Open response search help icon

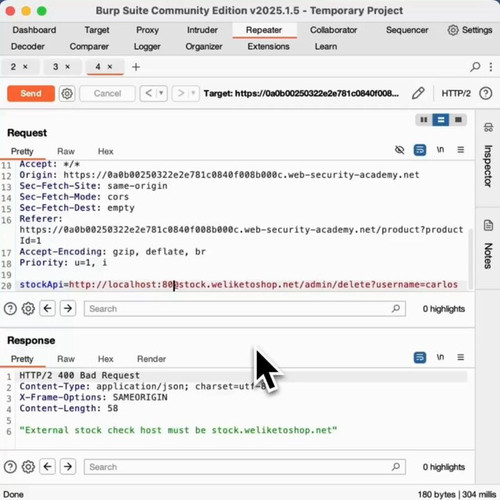tap(10, 467)
